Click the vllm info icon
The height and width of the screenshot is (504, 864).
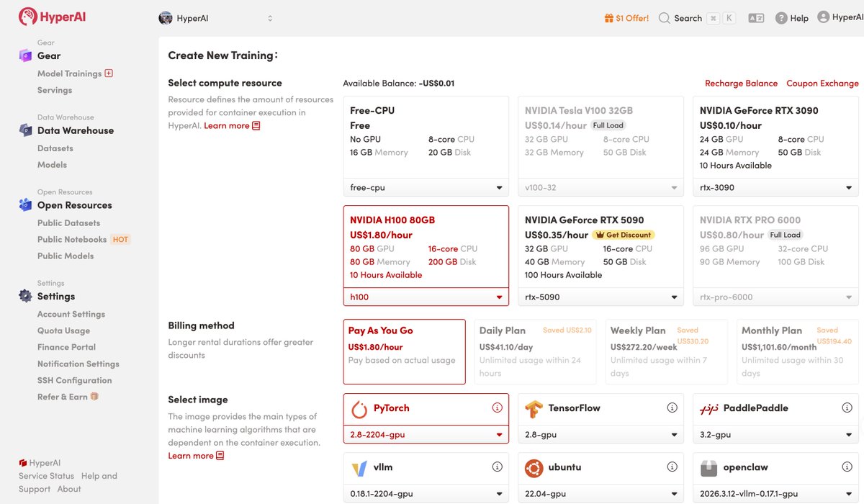click(x=497, y=467)
